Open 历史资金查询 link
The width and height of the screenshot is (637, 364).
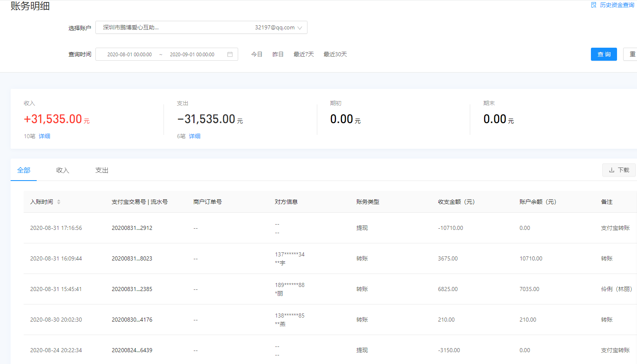pyautogui.click(x=617, y=5)
